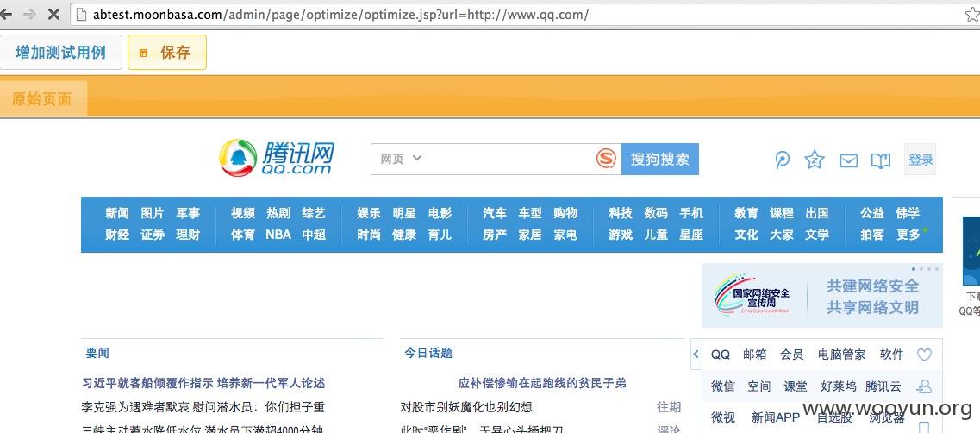Click 微信 in the services panel
980x433 pixels.
722,386
